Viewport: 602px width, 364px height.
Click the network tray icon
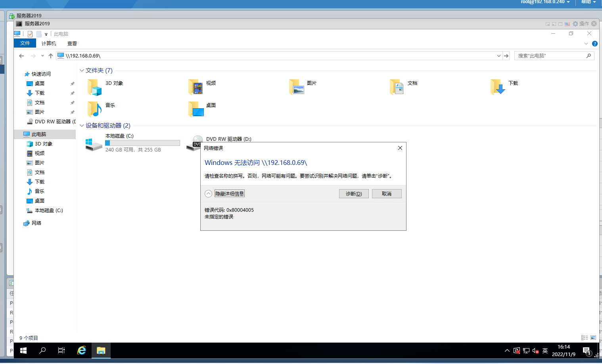point(526,351)
